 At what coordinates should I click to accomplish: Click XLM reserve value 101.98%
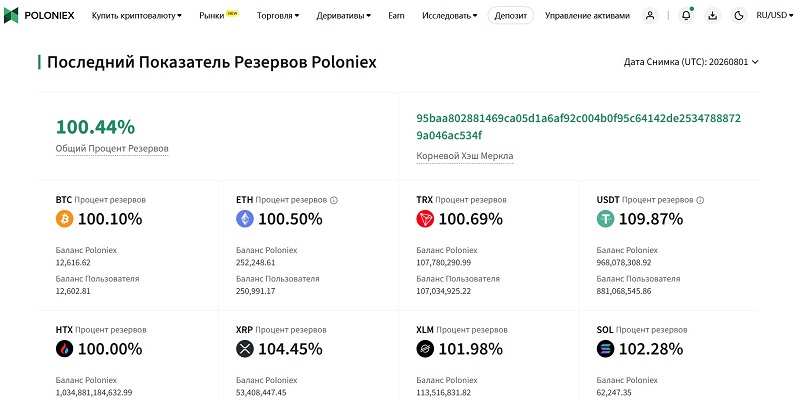tap(471, 349)
